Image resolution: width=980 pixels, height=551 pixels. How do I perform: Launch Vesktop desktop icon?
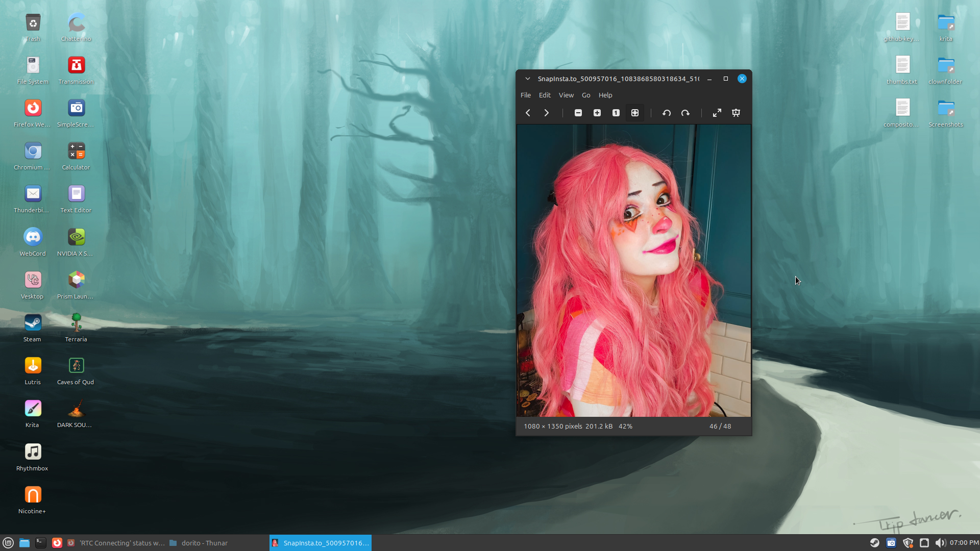coord(33,285)
